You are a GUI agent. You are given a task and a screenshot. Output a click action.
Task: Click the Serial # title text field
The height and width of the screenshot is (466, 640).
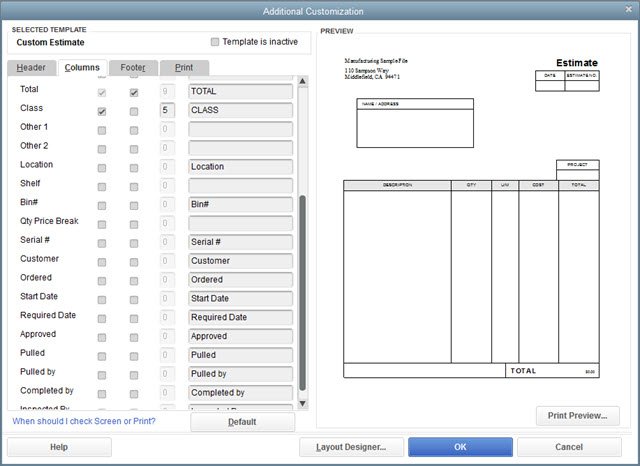click(x=240, y=242)
